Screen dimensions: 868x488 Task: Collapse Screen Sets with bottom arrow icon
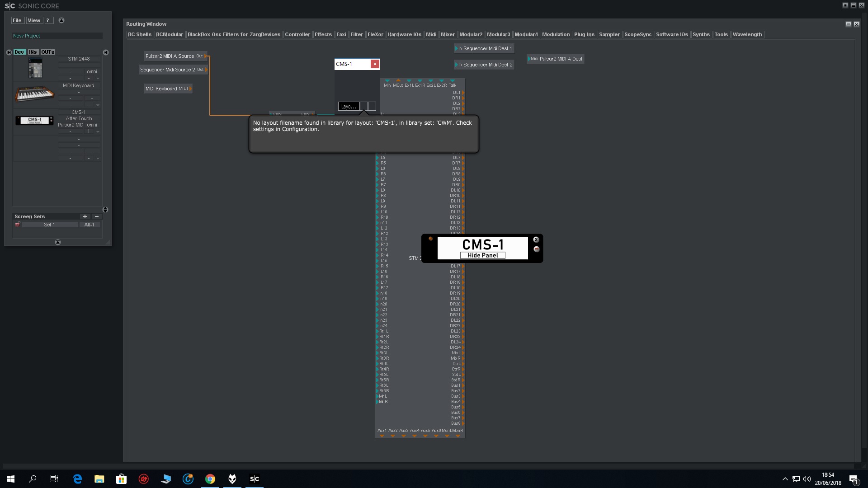tap(58, 242)
